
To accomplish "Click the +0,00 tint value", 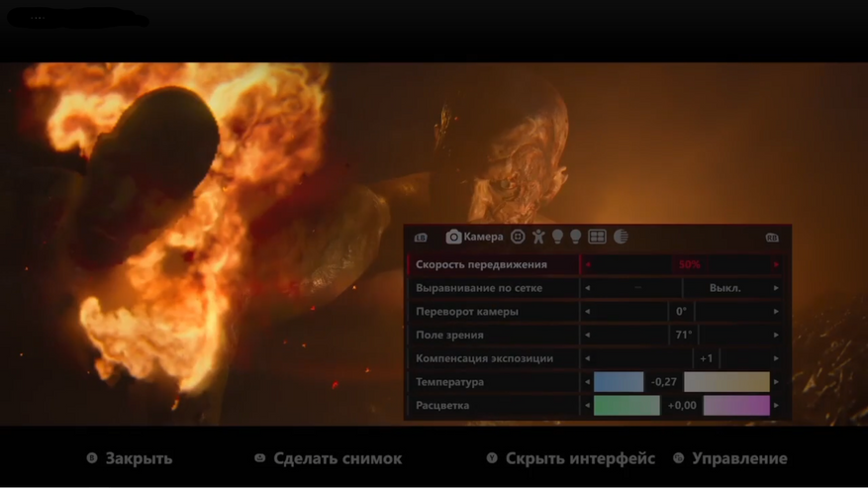I will pyautogui.click(x=682, y=406).
